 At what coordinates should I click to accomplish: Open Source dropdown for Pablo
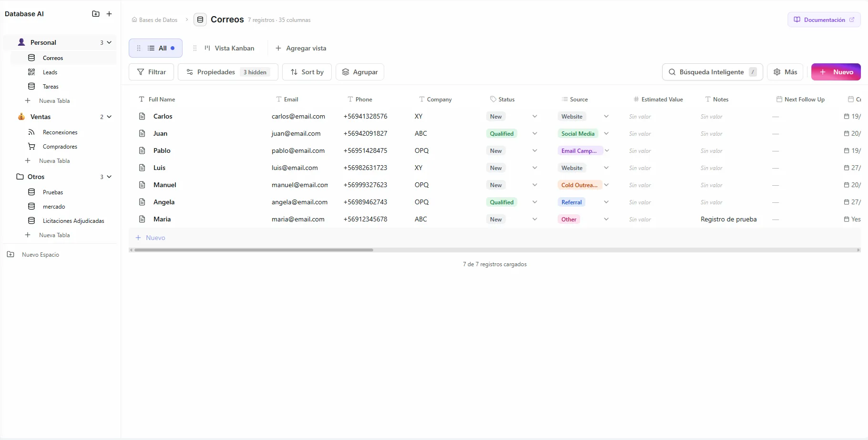coord(607,150)
